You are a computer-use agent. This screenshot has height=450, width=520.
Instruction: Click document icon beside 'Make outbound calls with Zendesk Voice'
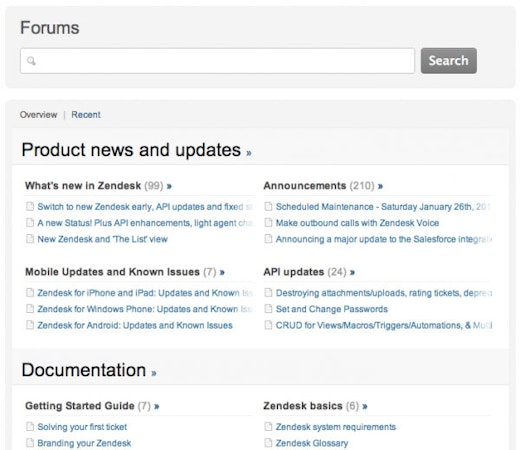[x=268, y=223]
